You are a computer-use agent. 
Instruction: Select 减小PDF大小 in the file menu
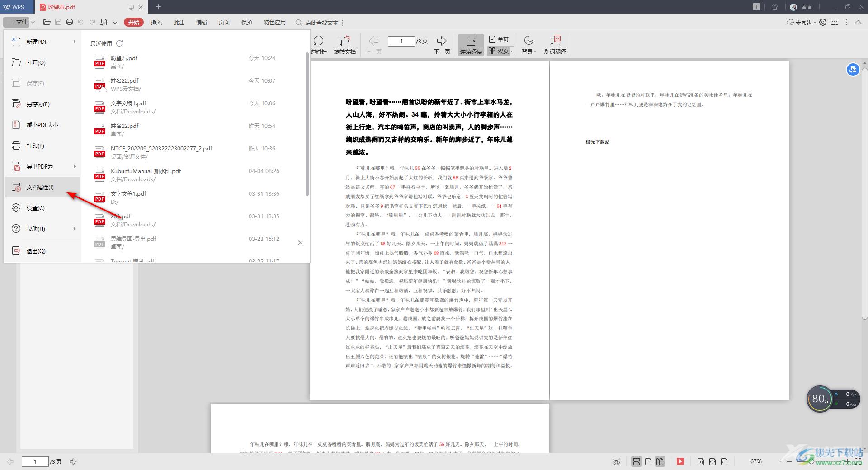(x=42, y=125)
